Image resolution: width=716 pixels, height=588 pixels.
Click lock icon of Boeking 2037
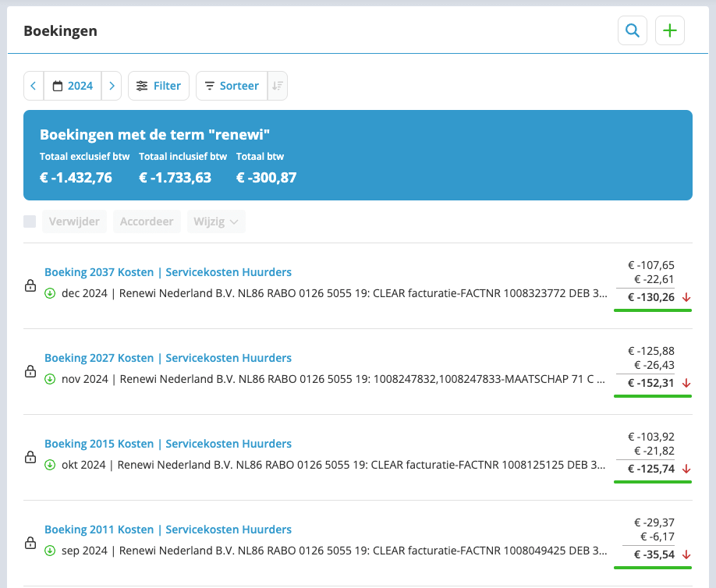(x=30, y=285)
